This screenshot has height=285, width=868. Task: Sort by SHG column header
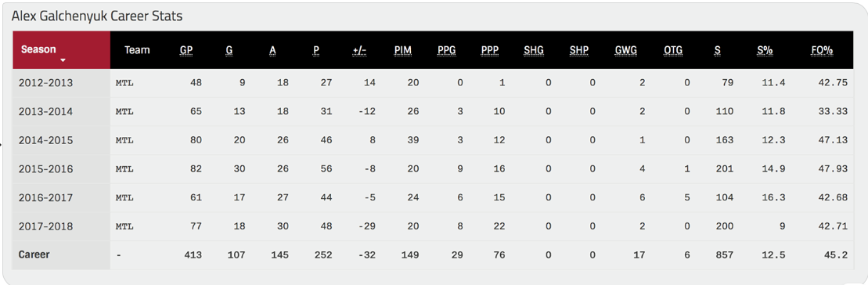(534, 50)
